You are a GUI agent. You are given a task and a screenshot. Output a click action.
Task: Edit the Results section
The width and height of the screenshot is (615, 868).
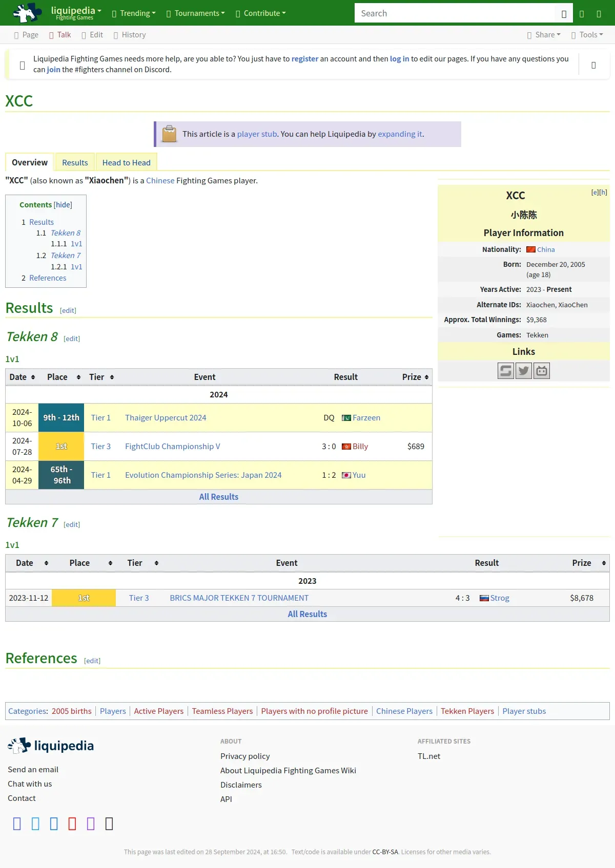pyautogui.click(x=68, y=310)
